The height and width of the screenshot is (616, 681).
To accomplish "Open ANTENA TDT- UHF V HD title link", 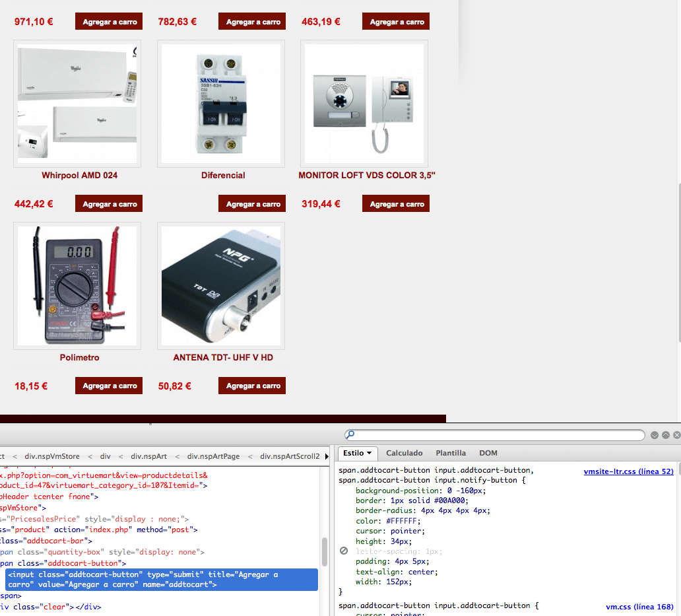I will pyautogui.click(x=223, y=357).
